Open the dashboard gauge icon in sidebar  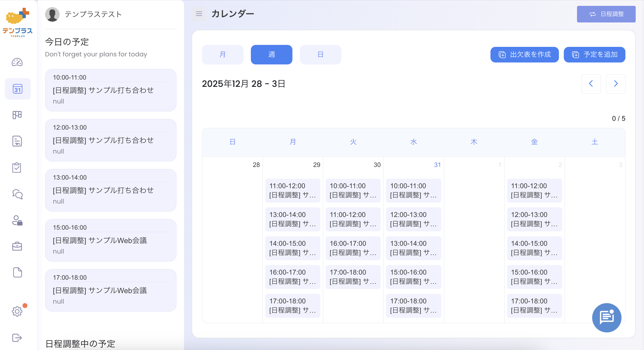17,62
